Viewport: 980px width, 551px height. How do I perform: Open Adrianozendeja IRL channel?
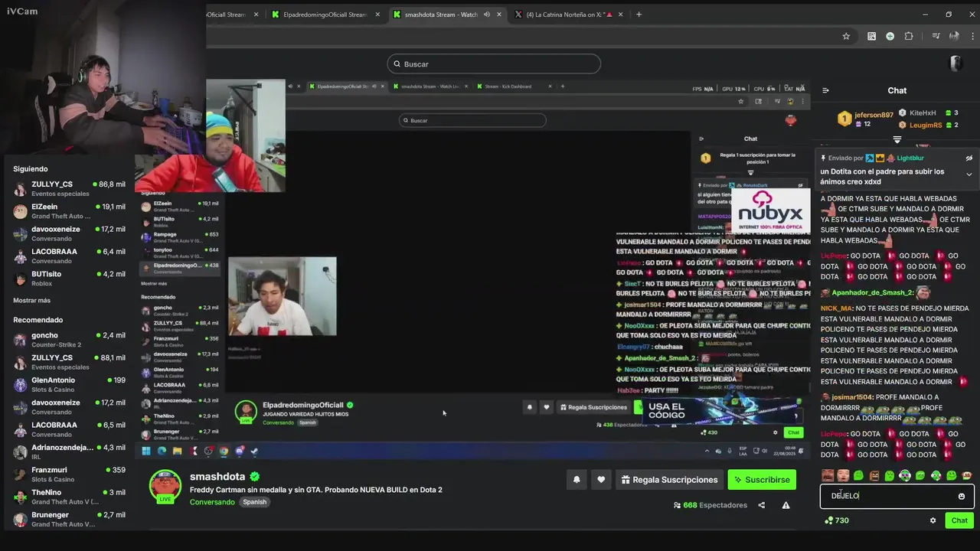click(69, 452)
